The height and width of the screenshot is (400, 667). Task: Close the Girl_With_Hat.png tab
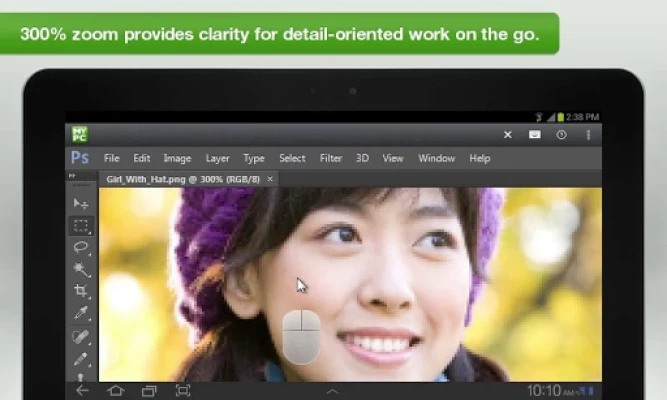(270, 179)
